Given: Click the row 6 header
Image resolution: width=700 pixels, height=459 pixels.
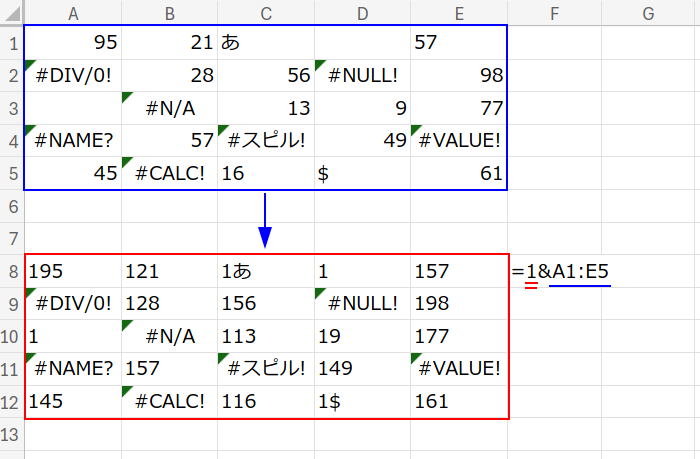Looking at the screenshot, I should [x=11, y=206].
